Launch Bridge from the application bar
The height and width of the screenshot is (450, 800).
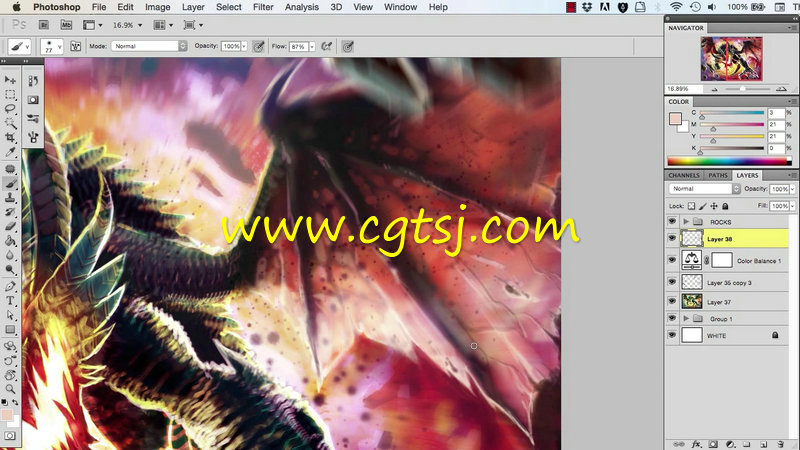point(44,25)
